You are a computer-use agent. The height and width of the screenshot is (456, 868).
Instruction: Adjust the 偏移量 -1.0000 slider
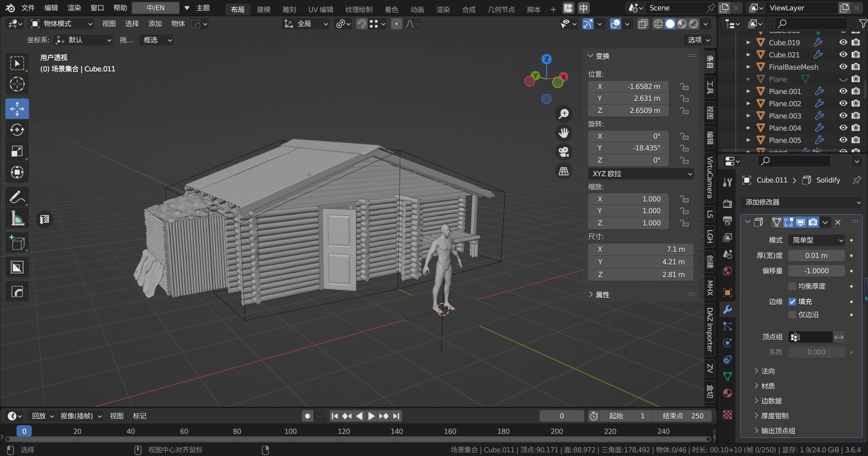816,271
